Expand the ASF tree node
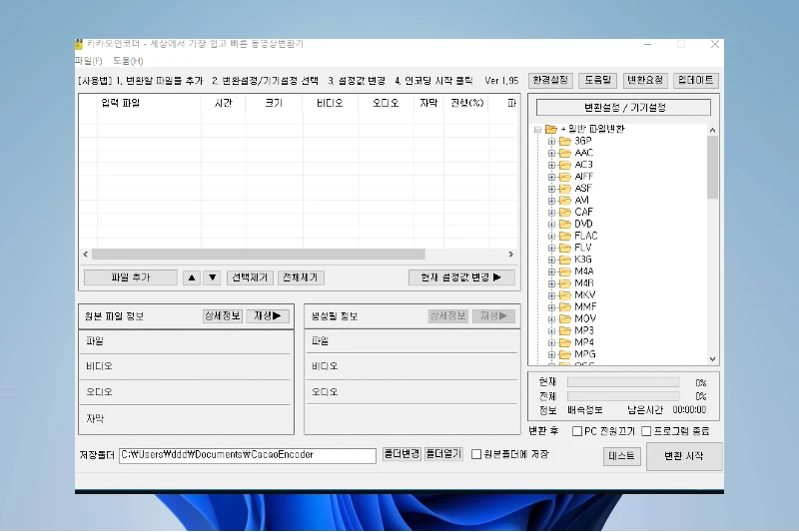The height and width of the screenshot is (532, 799). 551,189
